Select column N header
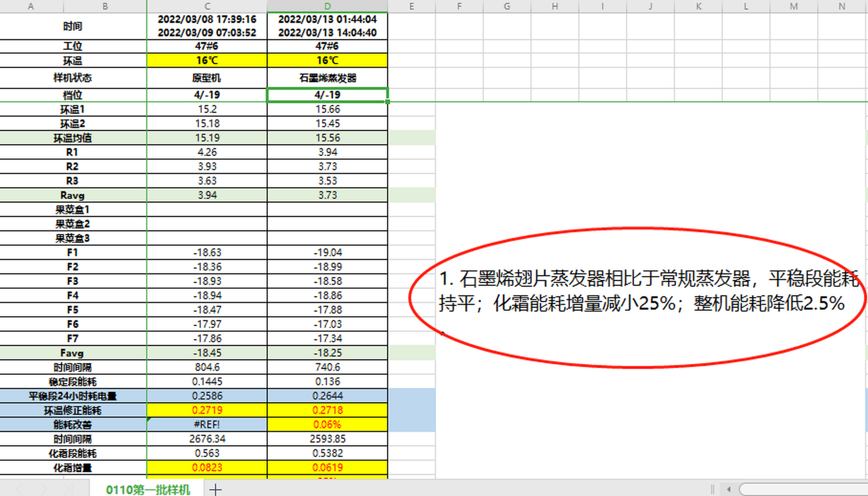This screenshot has height=496, width=868. pos(842,6)
